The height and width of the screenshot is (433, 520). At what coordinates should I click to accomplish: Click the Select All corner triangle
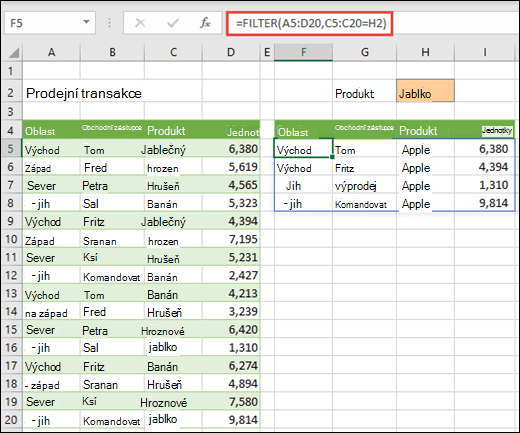[x=13, y=53]
